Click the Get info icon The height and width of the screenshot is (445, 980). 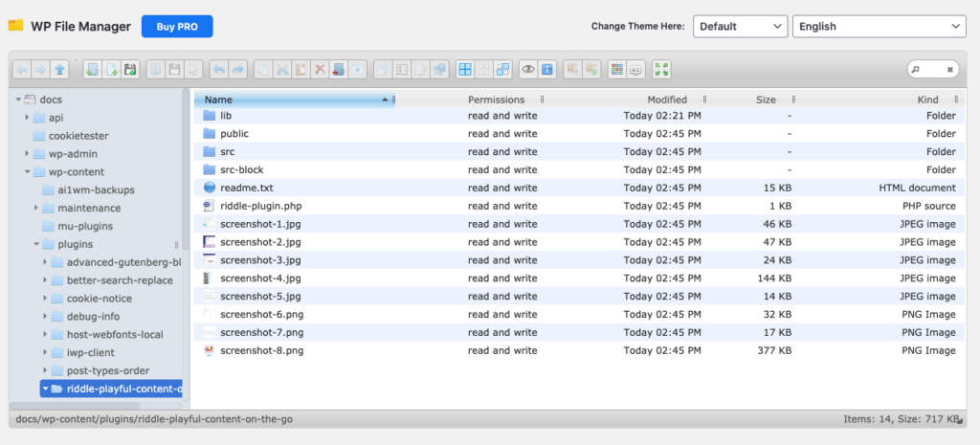click(546, 69)
